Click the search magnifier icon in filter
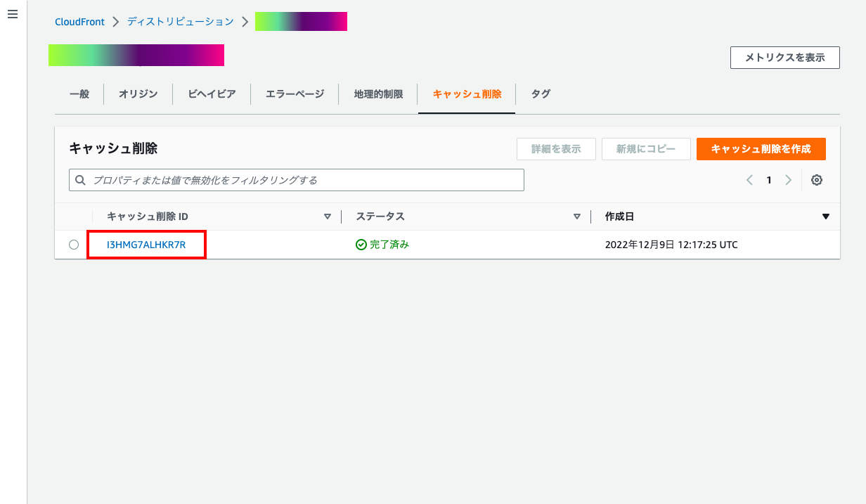This screenshot has height=504, width=866. (x=81, y=180)
